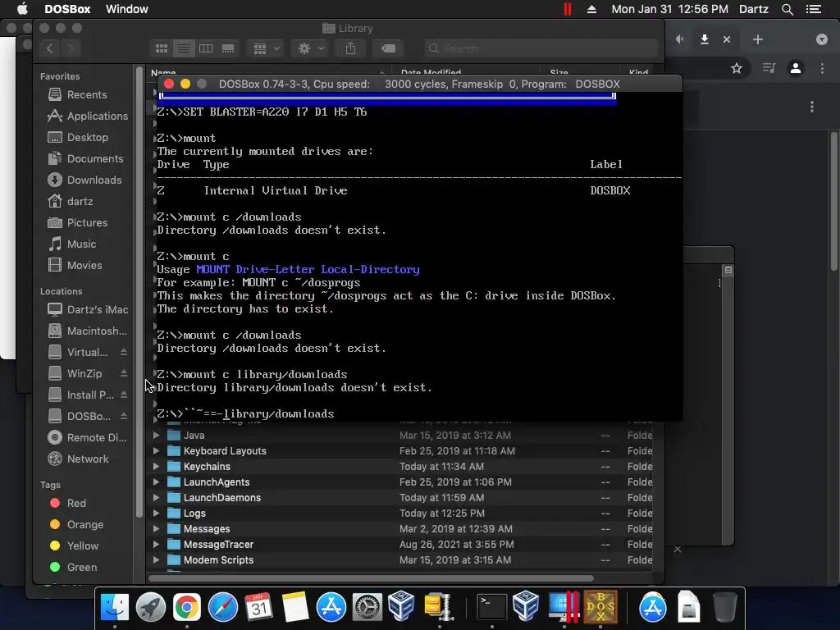
Task: Bookmark page with Chrome star icon
Action: click(x=737, y=68)
